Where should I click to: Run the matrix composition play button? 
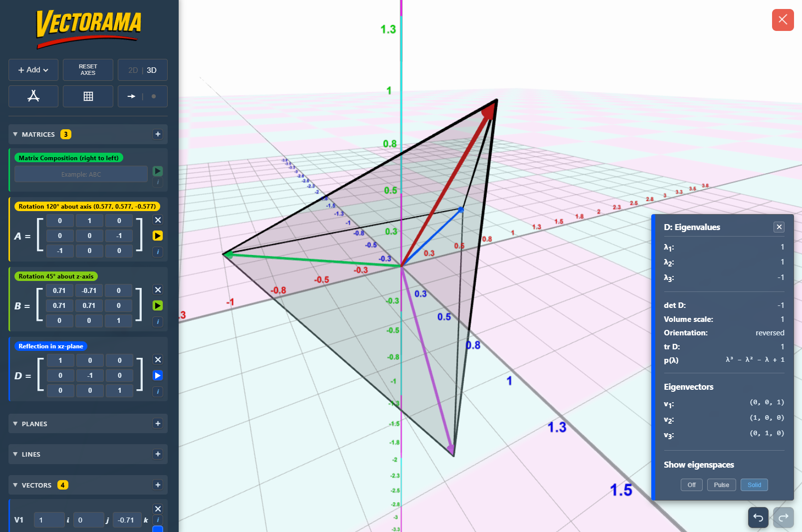(x=158, y=171)
